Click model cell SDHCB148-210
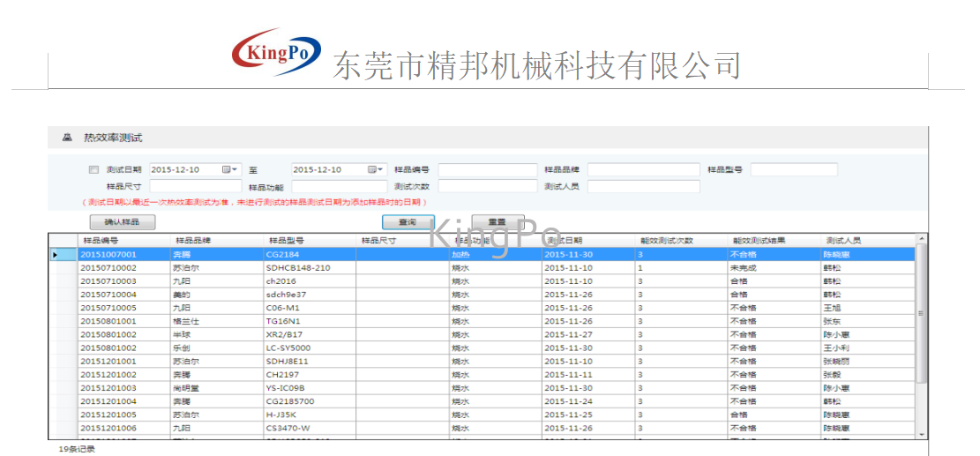The width and height of the screenshot is (980, 456). tap(310, 268)
